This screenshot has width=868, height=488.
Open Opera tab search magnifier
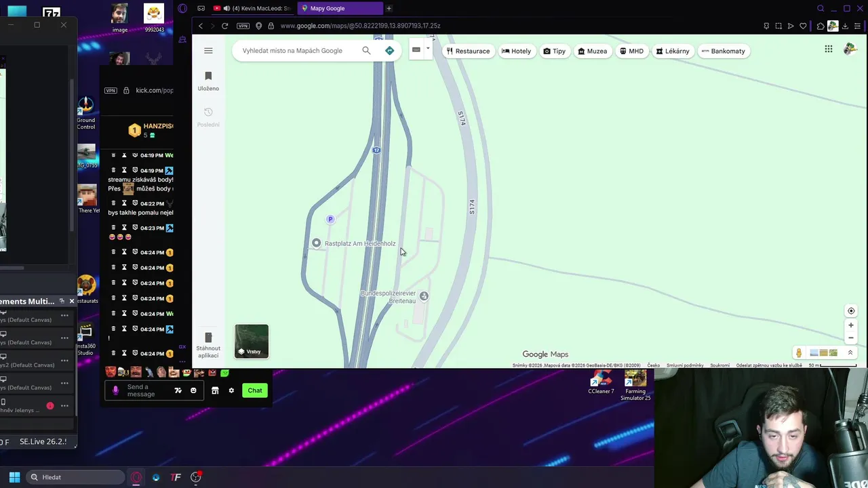[821, 8]
